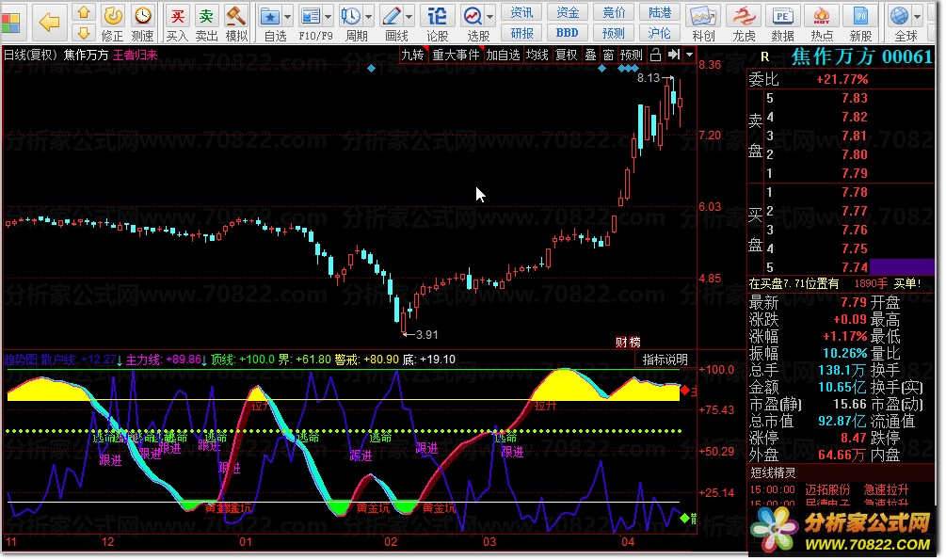
Task: Click the 周期 period icon
Action: pyautogui.click(x=350, y=16)
